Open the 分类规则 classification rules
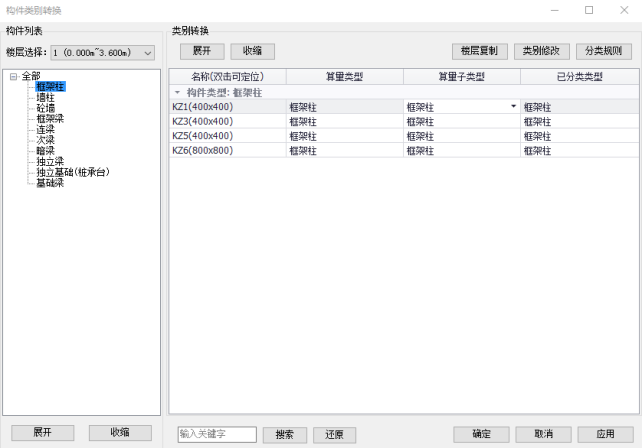The height and width of the screenshot is (448, 642). pos(604,51)
